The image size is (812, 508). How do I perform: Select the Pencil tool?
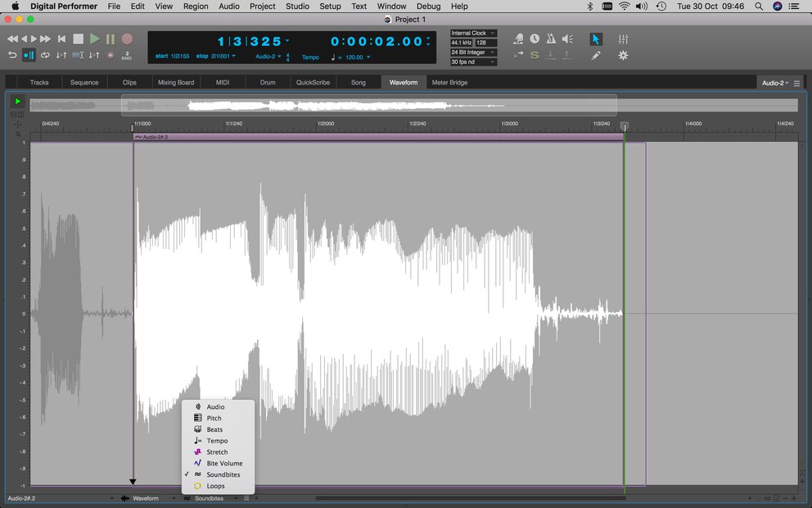point(595,56)
